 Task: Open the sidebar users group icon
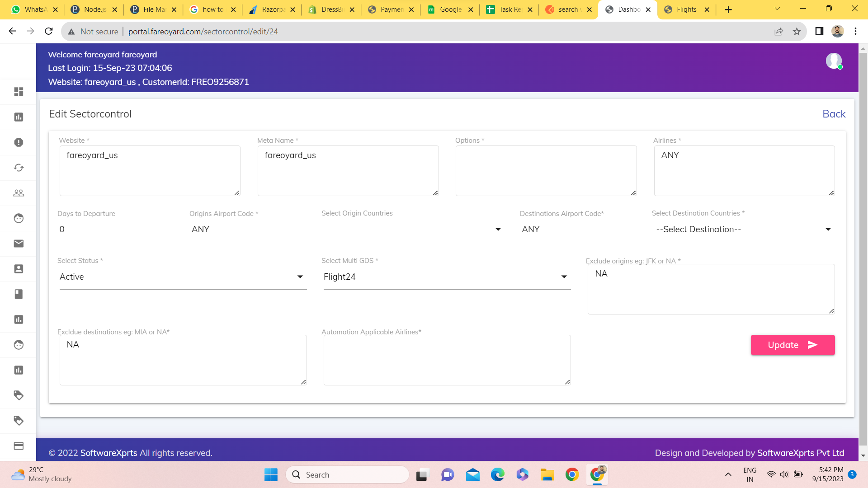point(19,193)
